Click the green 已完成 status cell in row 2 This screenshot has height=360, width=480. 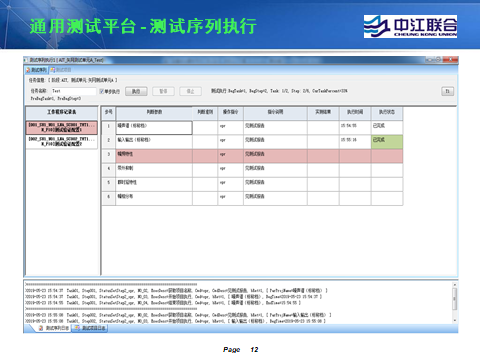387,142
